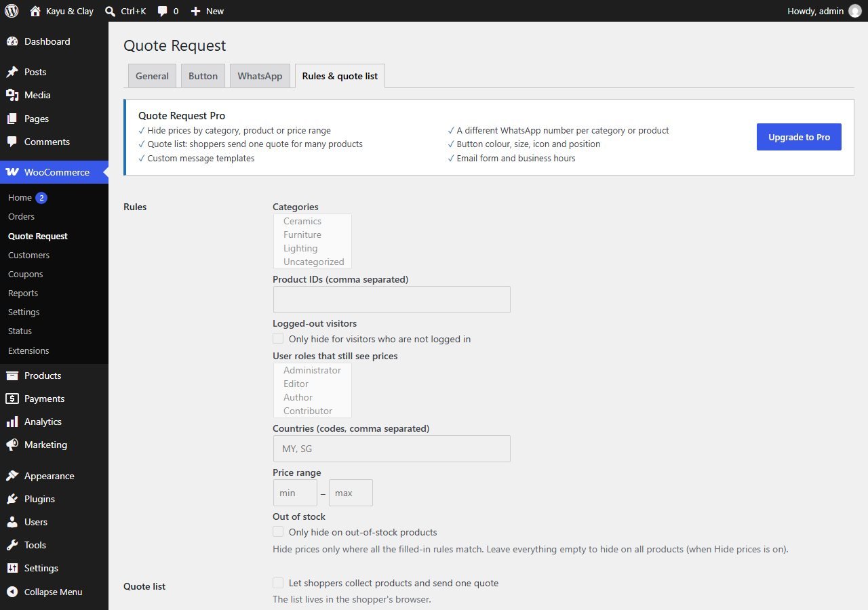868x610 pixels.
Task: Switch to the General tab
Action: [152, 76]
